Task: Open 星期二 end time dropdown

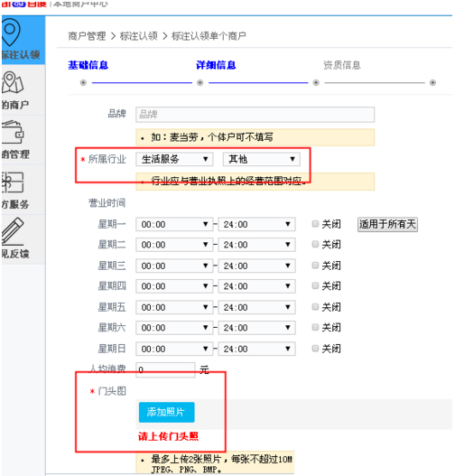Action: (256, 245)
